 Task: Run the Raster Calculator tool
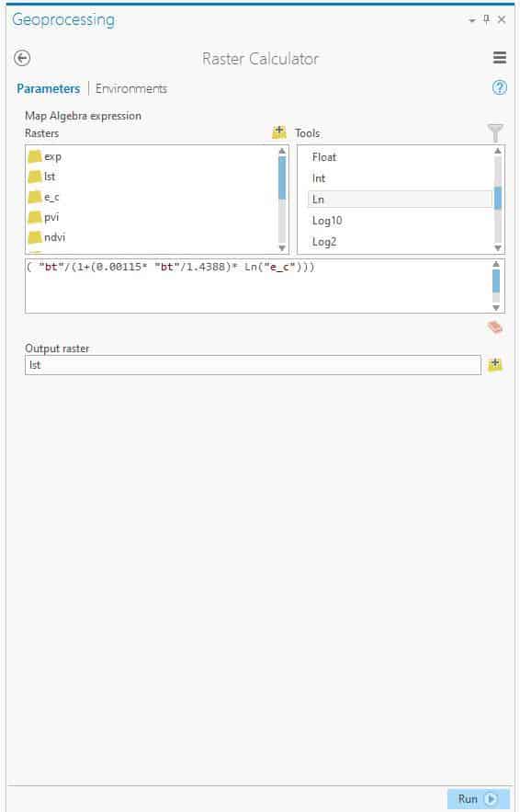[478, 799]
